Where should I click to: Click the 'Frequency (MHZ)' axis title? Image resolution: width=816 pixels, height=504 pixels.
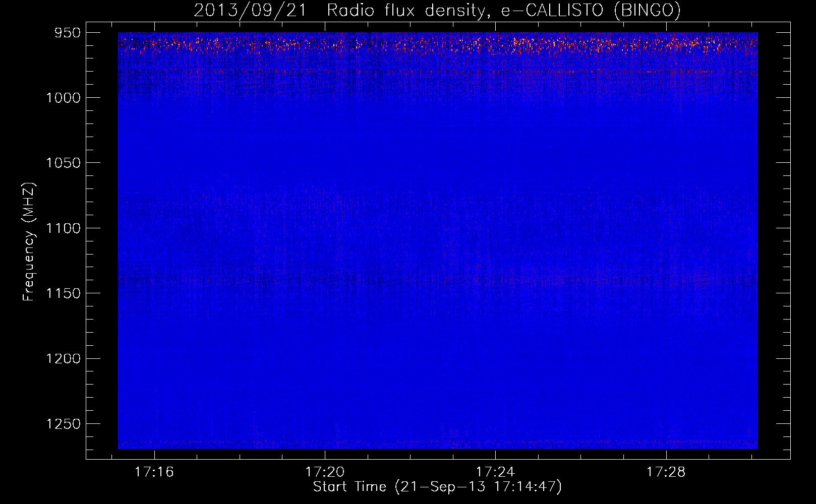point(29,242)
